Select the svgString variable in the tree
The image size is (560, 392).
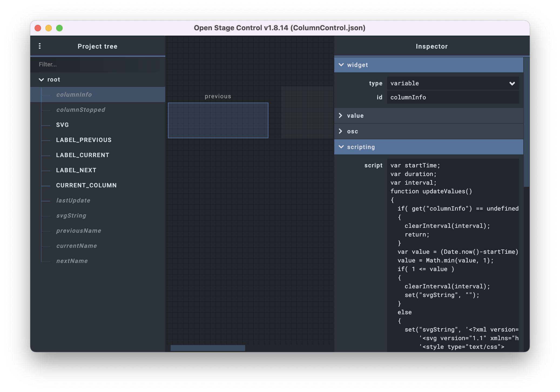71,216
